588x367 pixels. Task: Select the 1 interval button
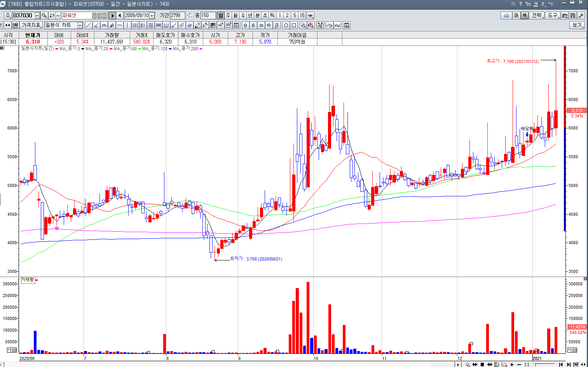tap(280, 16)
